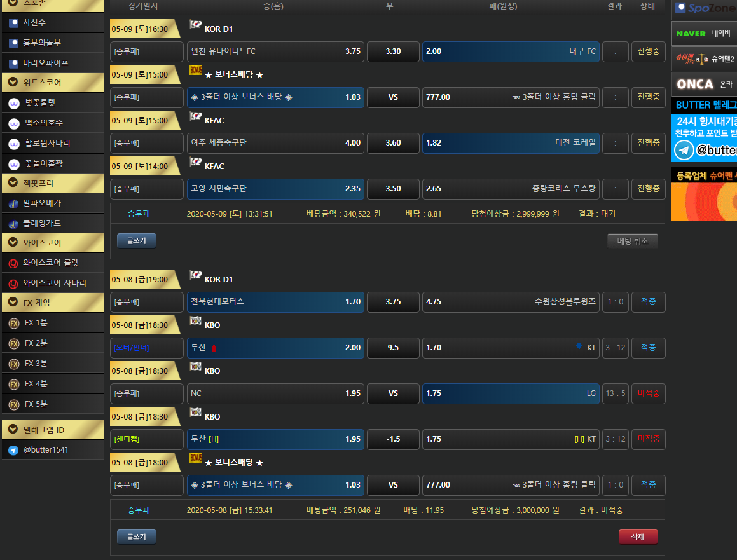Click the FX 1분 coin icon
The width and height of the screenshot is (737, 560).
point(13,323)
